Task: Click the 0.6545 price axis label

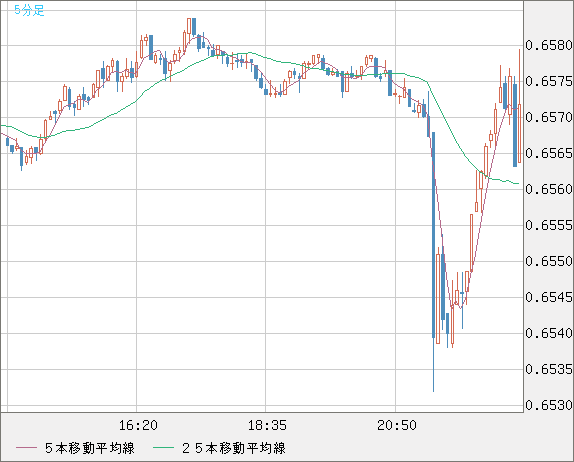Action: pyautogui.click(x=549, y=297)
